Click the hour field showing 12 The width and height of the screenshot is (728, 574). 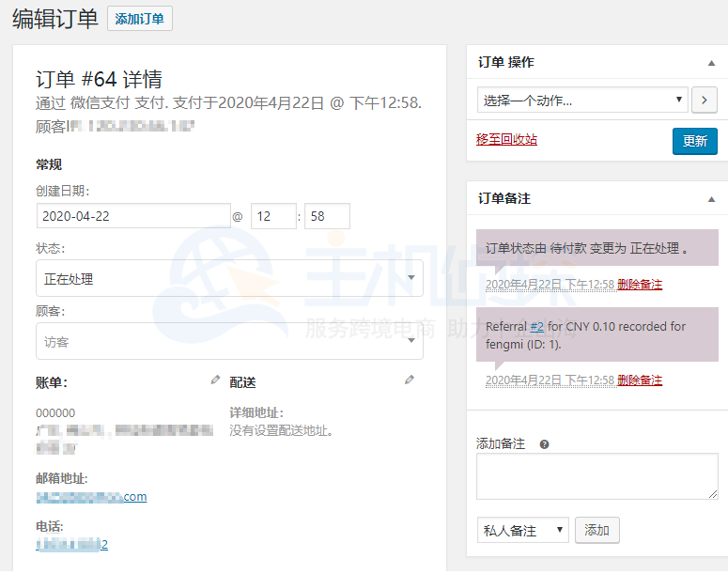[x=273, y=216]
